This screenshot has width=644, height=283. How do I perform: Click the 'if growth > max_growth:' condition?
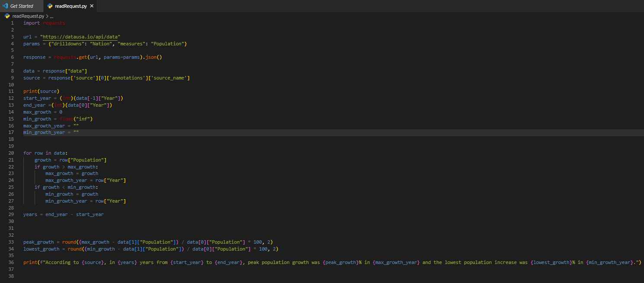click(x=66, y=167)
